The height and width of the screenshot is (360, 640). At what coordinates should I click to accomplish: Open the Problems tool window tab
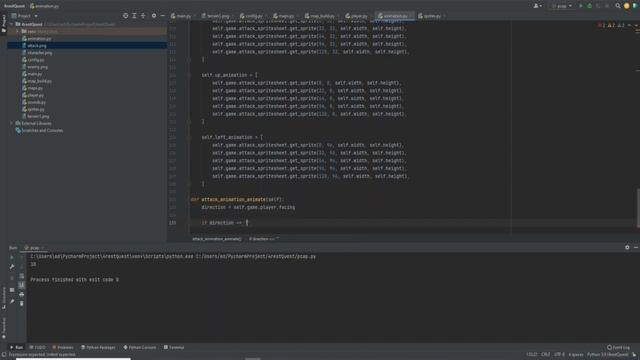click(63, 347)
